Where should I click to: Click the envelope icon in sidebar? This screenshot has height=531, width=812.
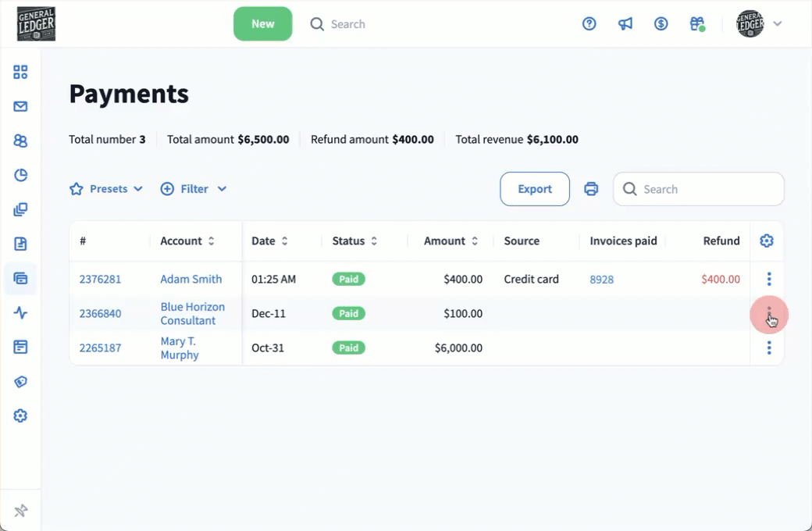[20, 107]
